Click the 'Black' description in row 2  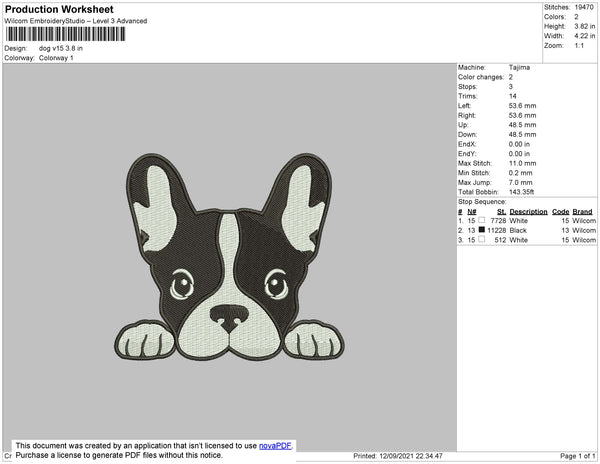point(518,230)
